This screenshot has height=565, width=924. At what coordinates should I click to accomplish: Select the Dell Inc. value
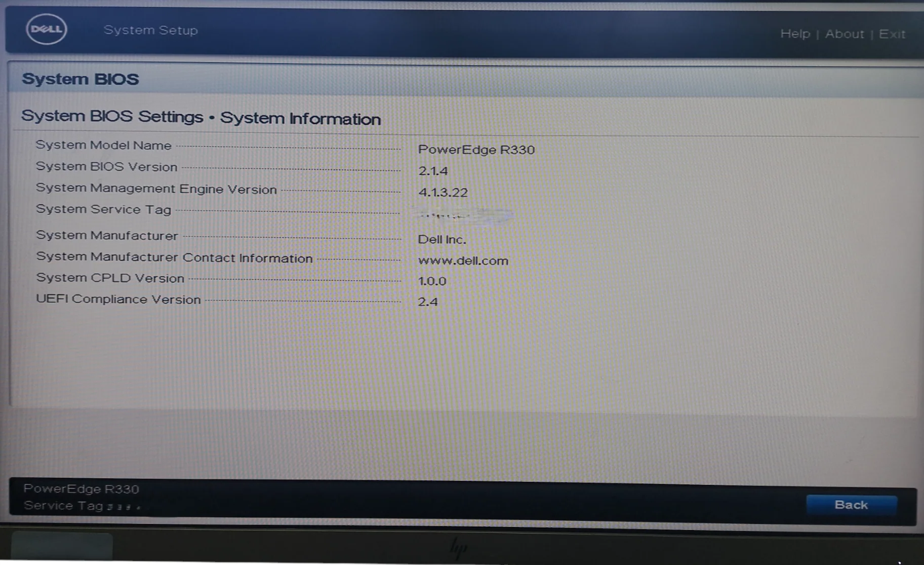click(x=442, y=239)
